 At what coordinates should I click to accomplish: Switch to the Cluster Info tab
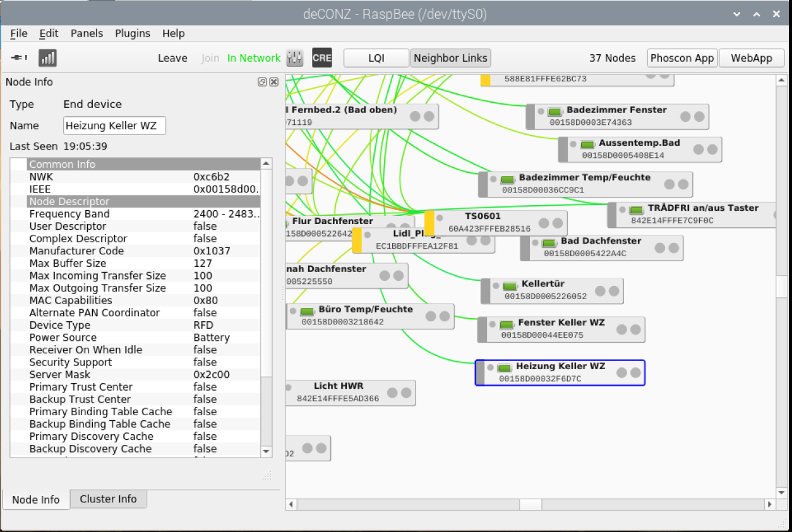tap(108, 499)
